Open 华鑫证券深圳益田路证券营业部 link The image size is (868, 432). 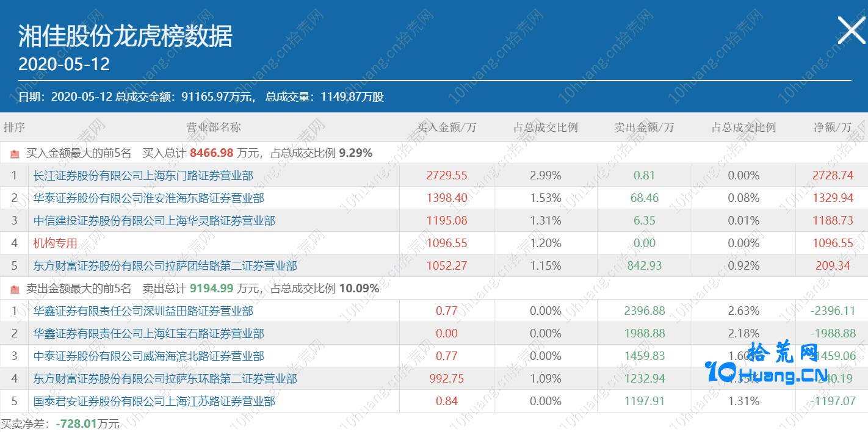coord(143,311)
